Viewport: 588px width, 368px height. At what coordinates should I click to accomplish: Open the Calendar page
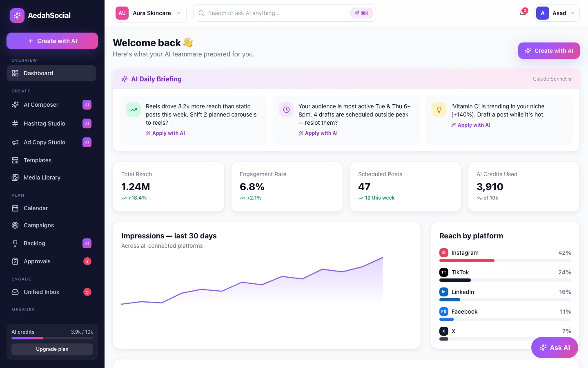(x=51, y=208)
